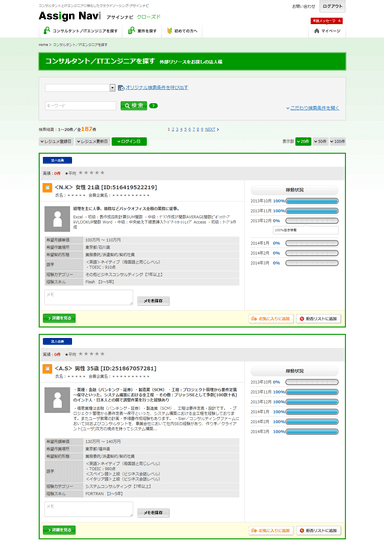Tick the orange checkbox for candidate A.S
This screenshot has height=542, width=384.
click(47, 368)
